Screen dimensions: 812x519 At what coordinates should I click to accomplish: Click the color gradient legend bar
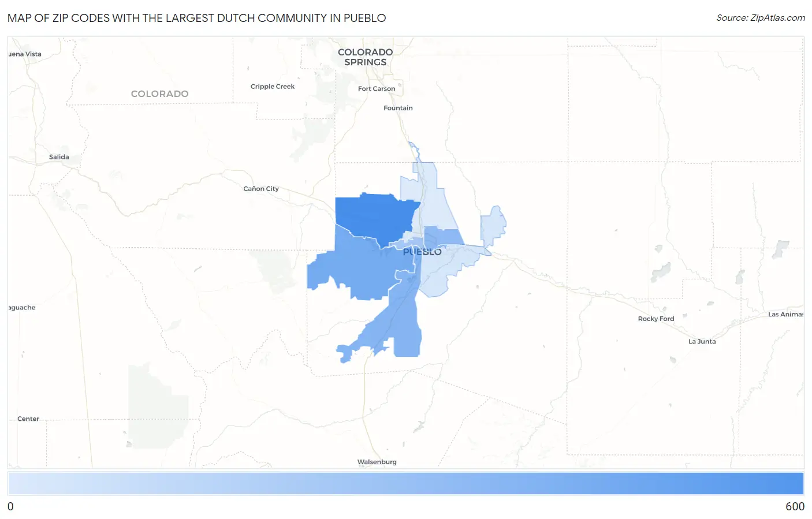pos(406,484)
